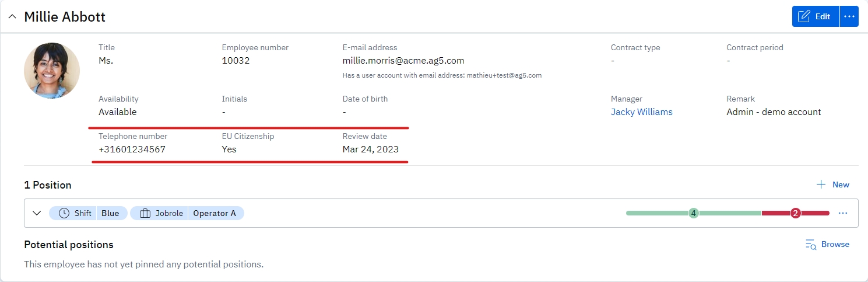Click the Edit button label
Viewport: 868px width, 282px height.
click(823, 16)
